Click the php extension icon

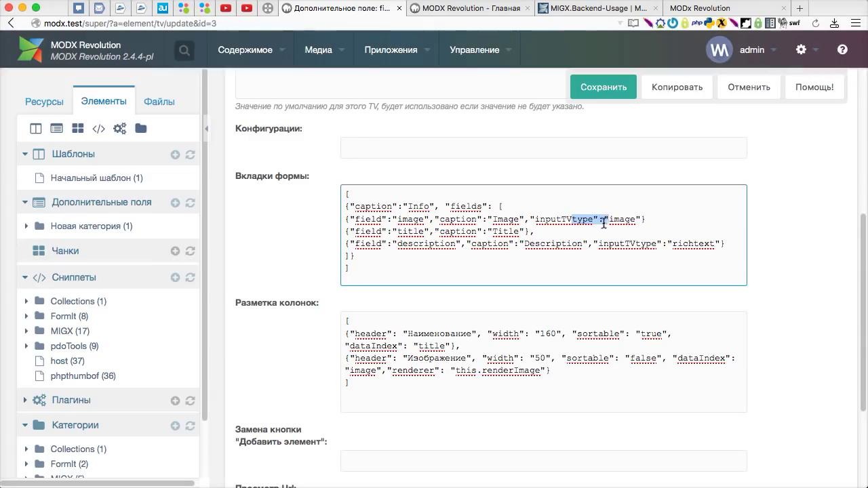coord(696,23)
